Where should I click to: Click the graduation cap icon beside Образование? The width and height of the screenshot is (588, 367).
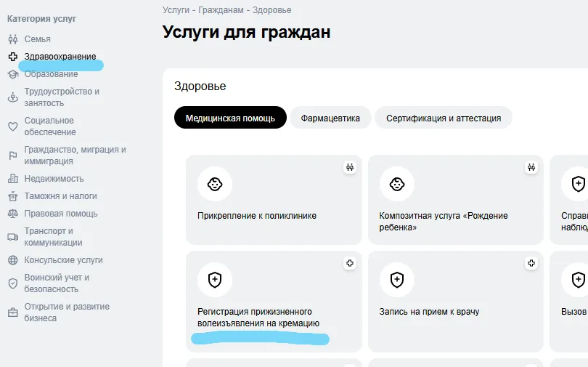pos(13,74)
